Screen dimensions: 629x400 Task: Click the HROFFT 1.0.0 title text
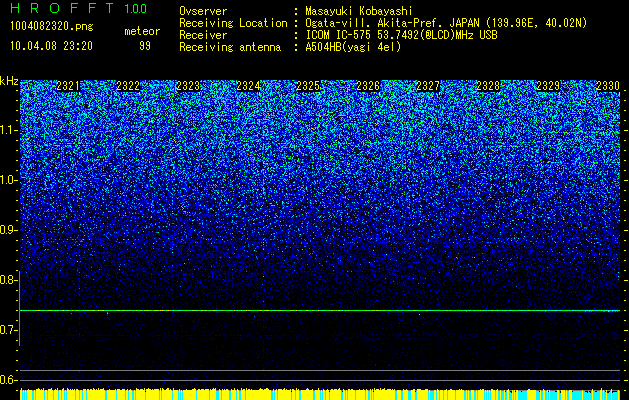78,8
